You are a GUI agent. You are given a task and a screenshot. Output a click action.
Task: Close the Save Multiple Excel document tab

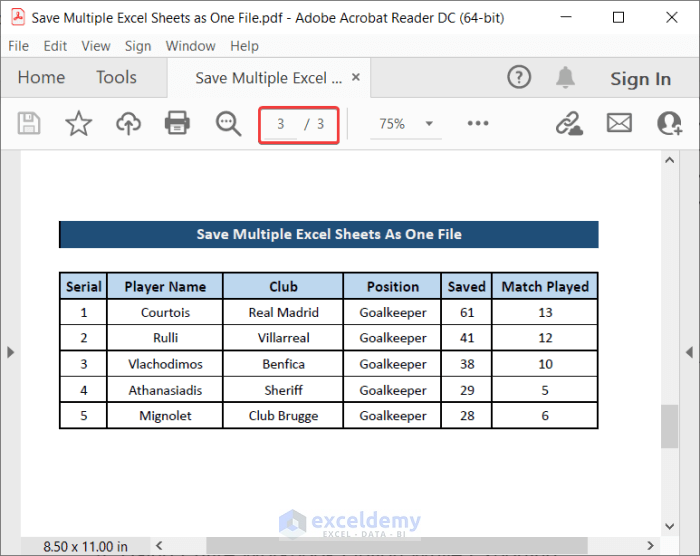[356, 77]
